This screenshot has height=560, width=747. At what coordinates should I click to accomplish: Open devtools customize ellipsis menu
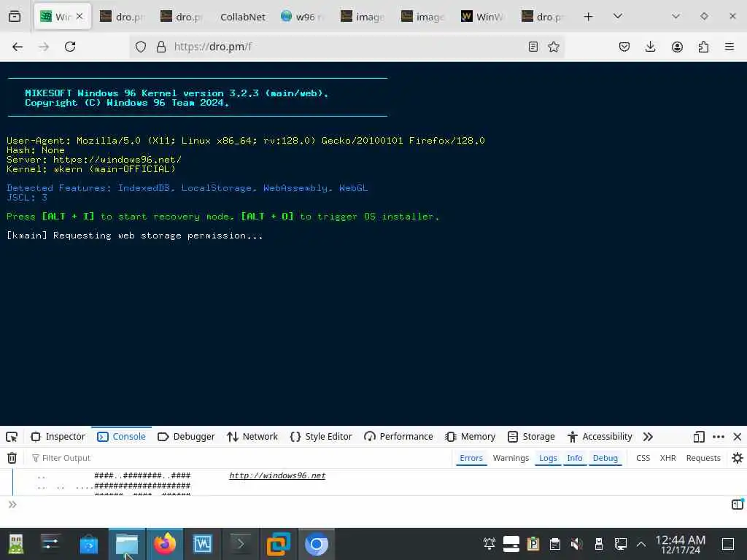point(719,437)
